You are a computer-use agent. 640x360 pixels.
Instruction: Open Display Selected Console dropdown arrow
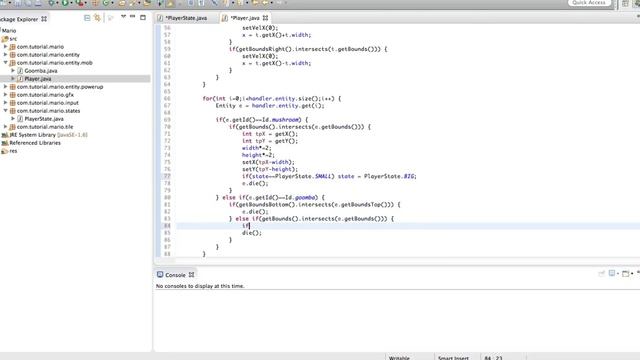tap(618, 273)
